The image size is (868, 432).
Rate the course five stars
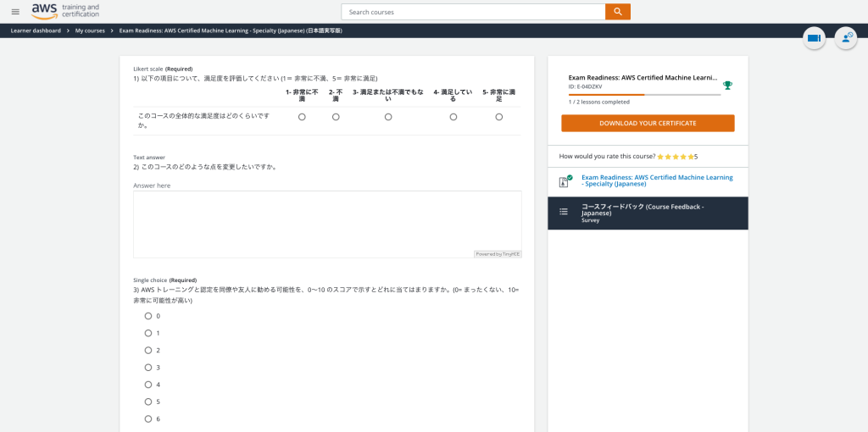[690, 157]
